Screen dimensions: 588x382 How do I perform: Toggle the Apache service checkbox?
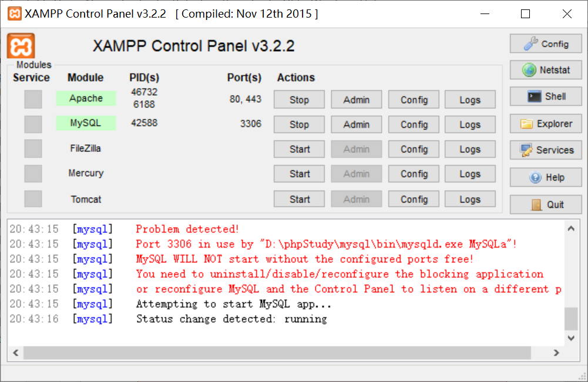pyautogui.click(x=33, y=99)
